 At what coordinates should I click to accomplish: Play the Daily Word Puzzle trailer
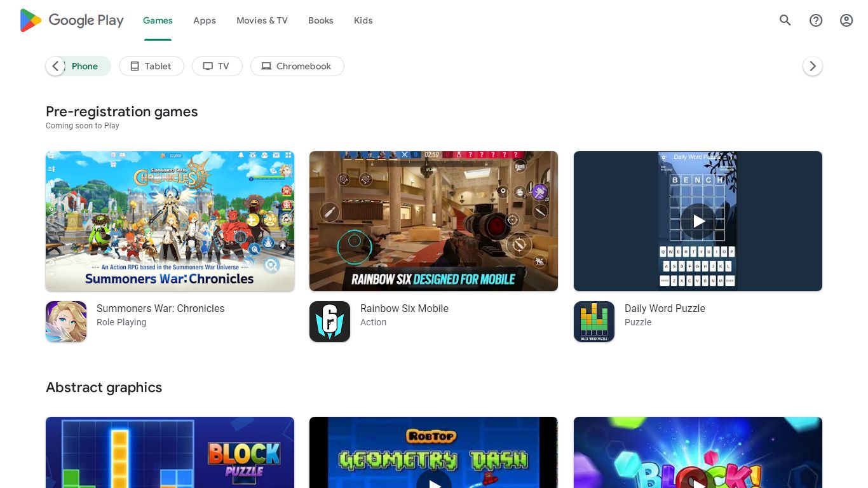click(698, 221)
